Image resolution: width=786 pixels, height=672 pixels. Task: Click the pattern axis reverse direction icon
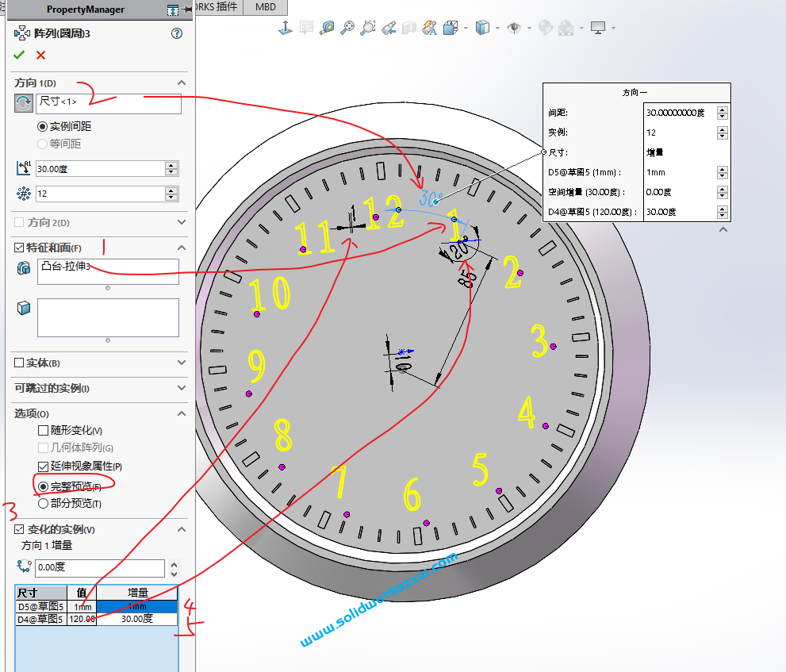23,103
